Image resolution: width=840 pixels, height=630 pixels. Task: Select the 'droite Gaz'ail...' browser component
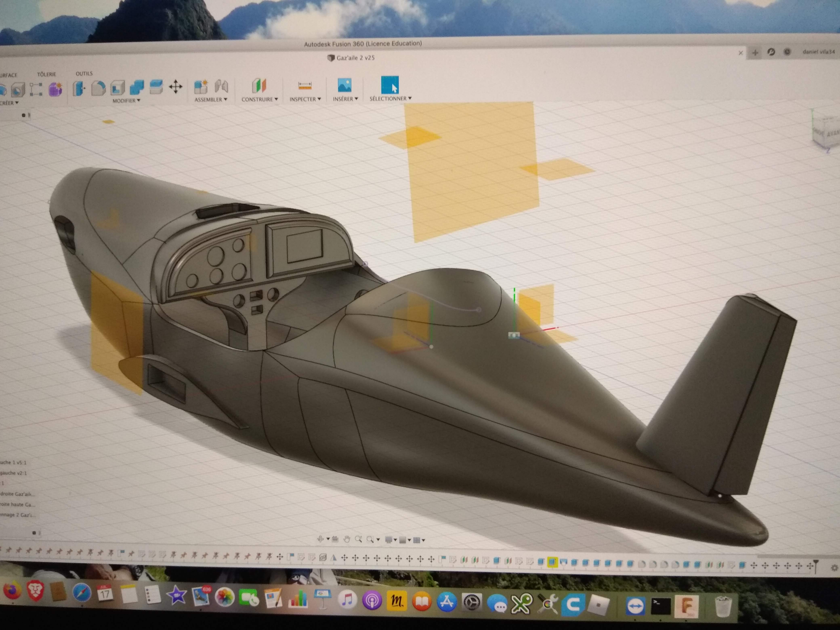pyautogui.click(x=18, y=494)
